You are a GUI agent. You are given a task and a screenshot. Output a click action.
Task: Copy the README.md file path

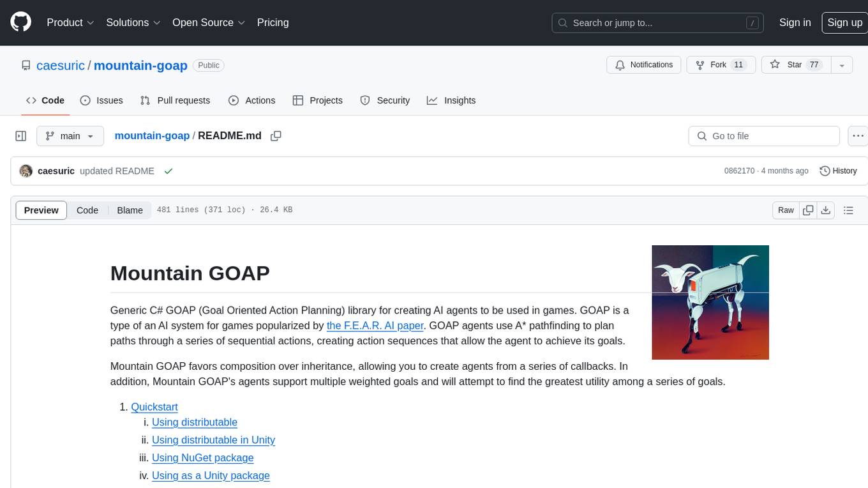pyautogui.click(x=276, y=136)
